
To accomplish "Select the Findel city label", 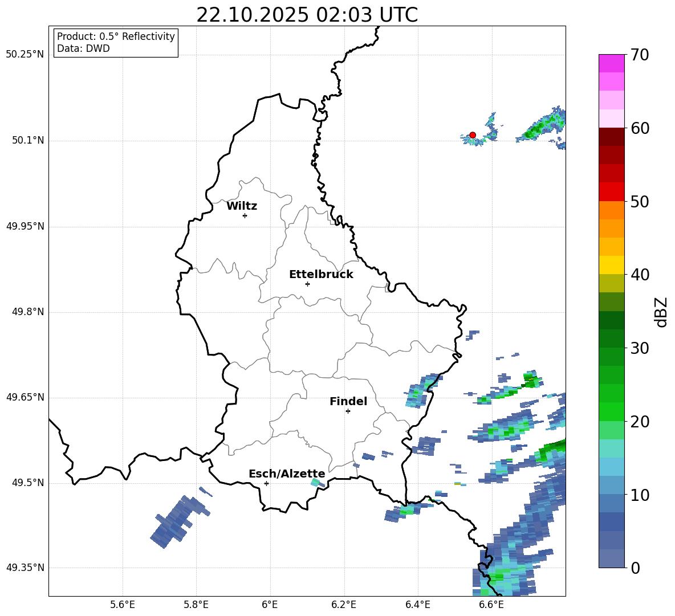I will (x=348, y=401).
